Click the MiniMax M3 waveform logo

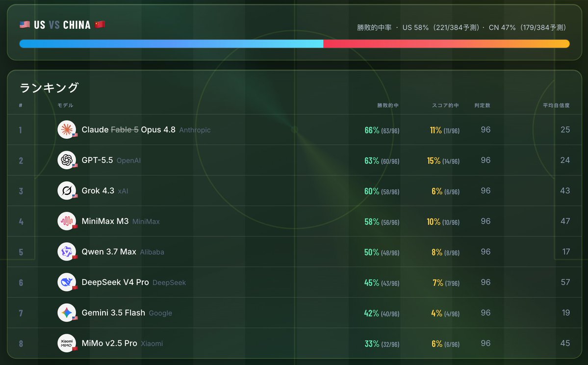67,221
